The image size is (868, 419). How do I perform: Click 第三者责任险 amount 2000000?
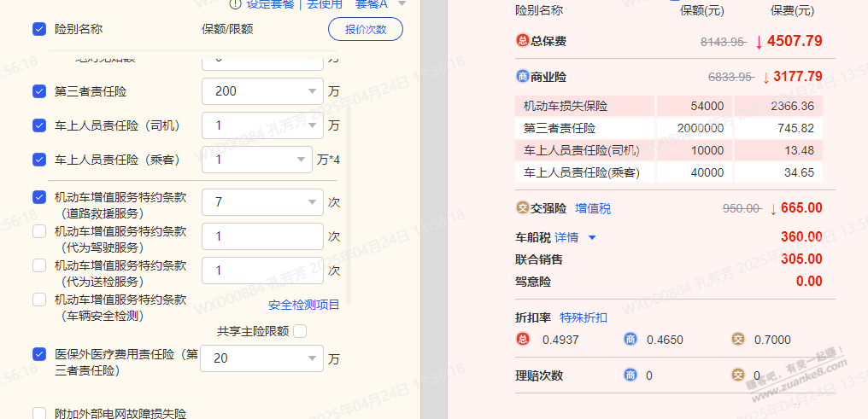(701, 128)
